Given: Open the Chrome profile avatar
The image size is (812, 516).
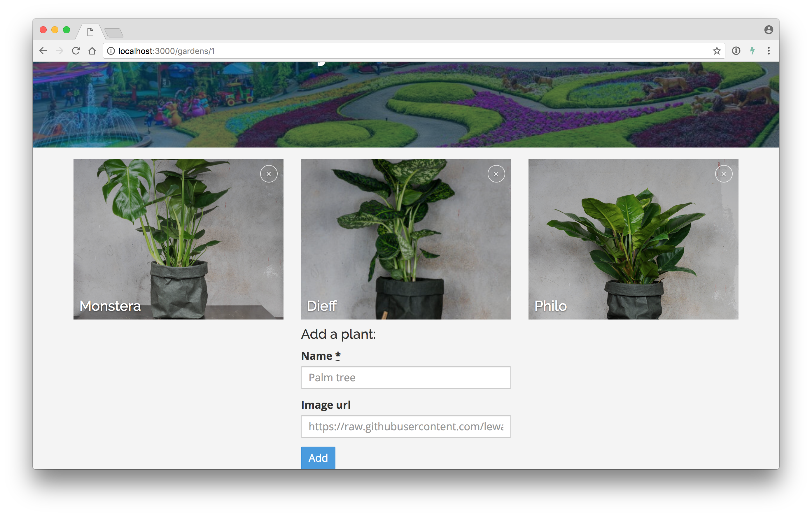Looking at the screenshot, I should pyautogui.click(x=769, y=30).
